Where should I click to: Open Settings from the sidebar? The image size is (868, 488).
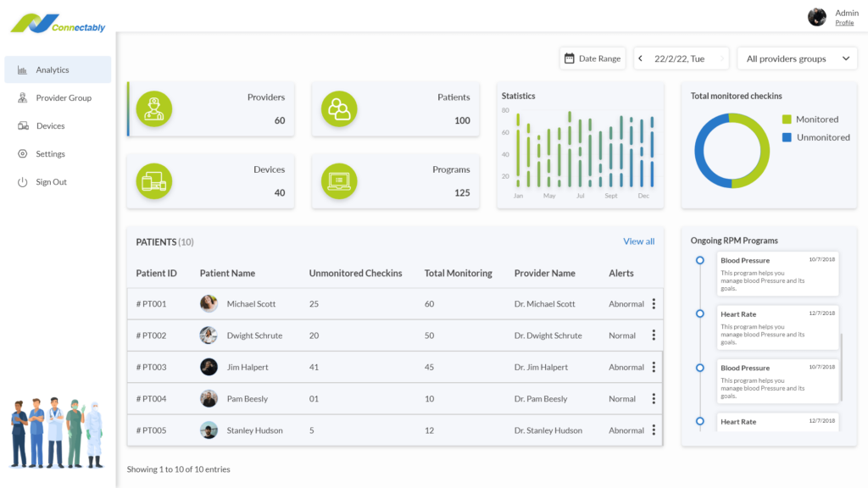(24, 153)
